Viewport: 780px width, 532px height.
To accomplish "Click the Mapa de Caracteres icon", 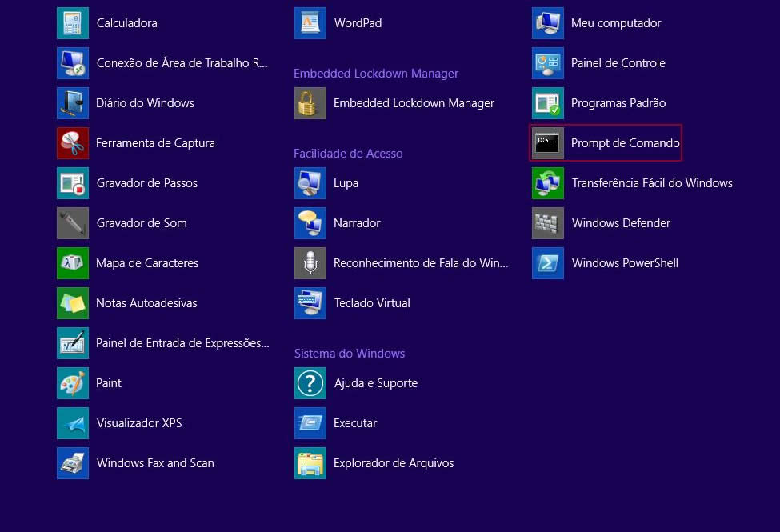I will coord(73,263).
